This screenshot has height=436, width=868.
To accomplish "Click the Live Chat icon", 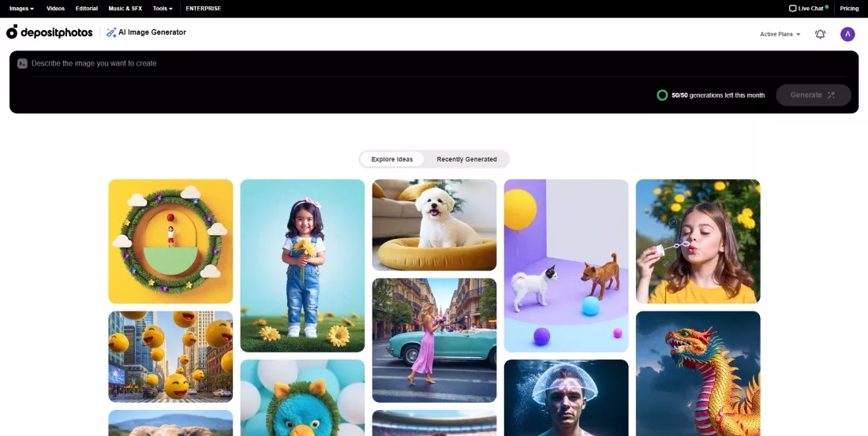I will pos(792,9).
